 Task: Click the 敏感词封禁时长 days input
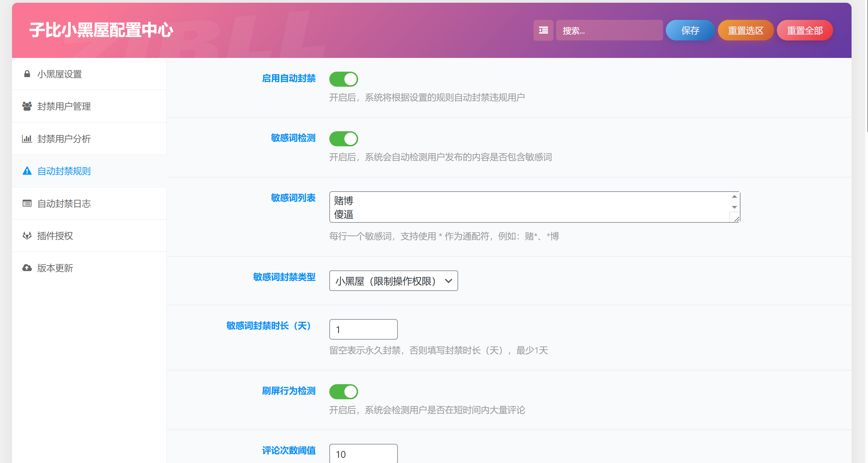click(x=364, y=329)
